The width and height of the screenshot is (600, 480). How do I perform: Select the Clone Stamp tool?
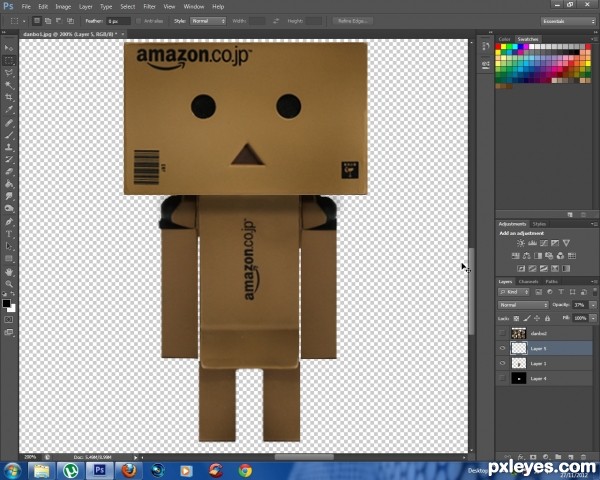pos(9,147)
